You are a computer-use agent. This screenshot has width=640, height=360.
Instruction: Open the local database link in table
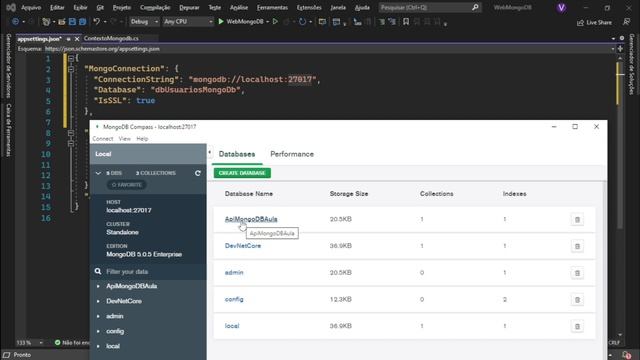pyautogui.click(x=232, y=326)
